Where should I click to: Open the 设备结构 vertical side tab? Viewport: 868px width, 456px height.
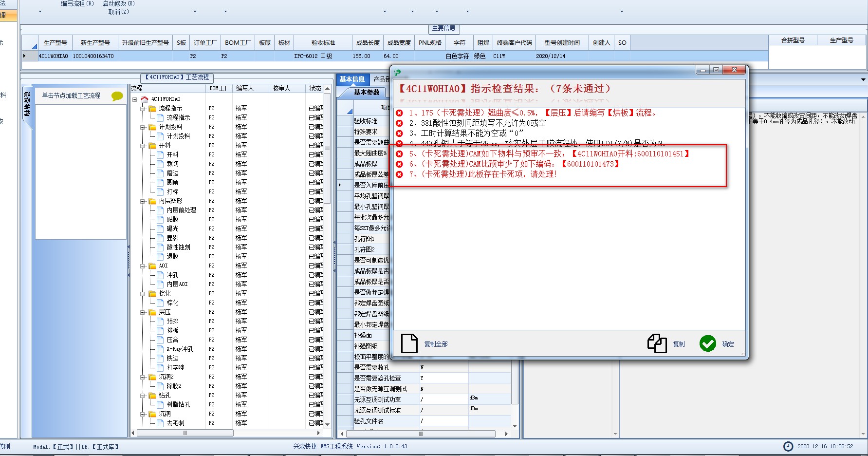[27, 104]
